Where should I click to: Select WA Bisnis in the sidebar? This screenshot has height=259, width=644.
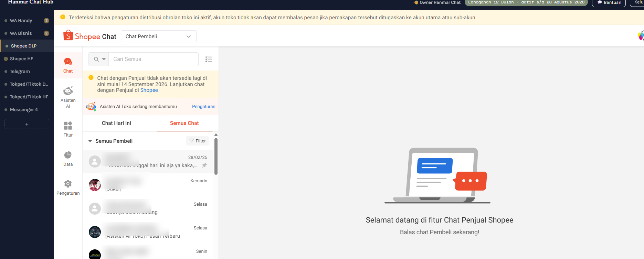click(x=27, y=33)
